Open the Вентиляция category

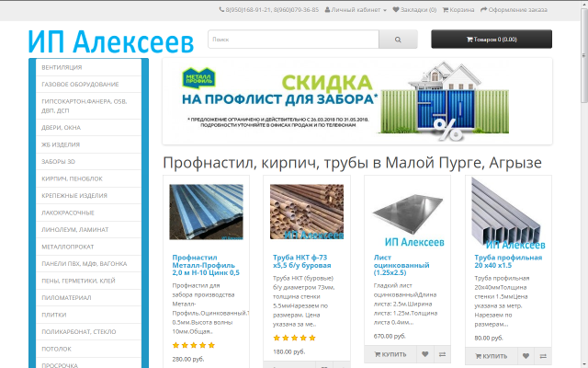(x=88, y=67)
